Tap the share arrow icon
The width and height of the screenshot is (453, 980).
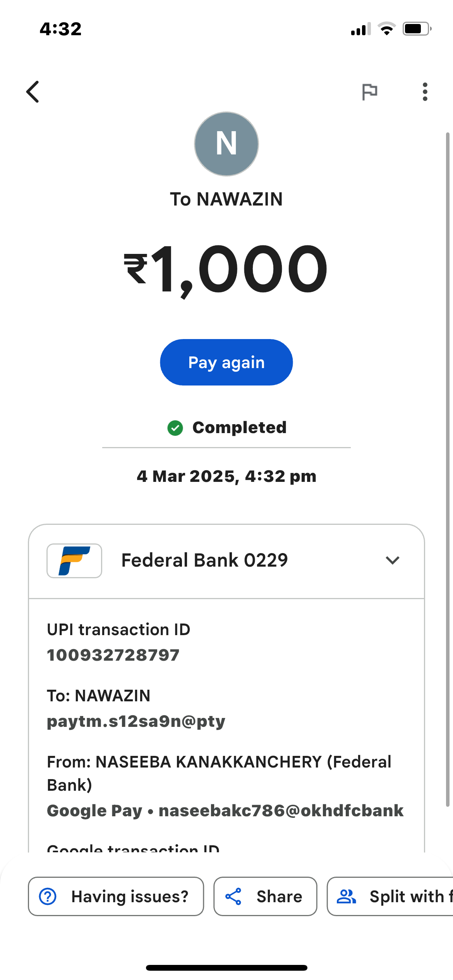click(233, 896)
